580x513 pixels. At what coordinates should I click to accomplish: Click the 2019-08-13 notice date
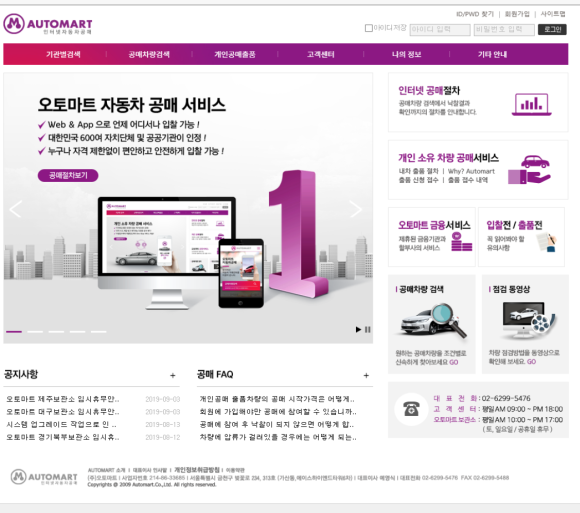(x=163, y=425)
